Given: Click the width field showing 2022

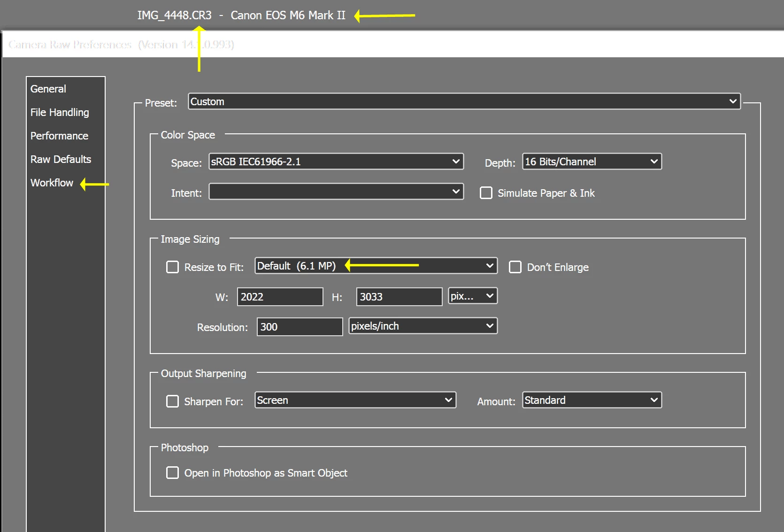Looking at the screenshot, I should [280, 297].
